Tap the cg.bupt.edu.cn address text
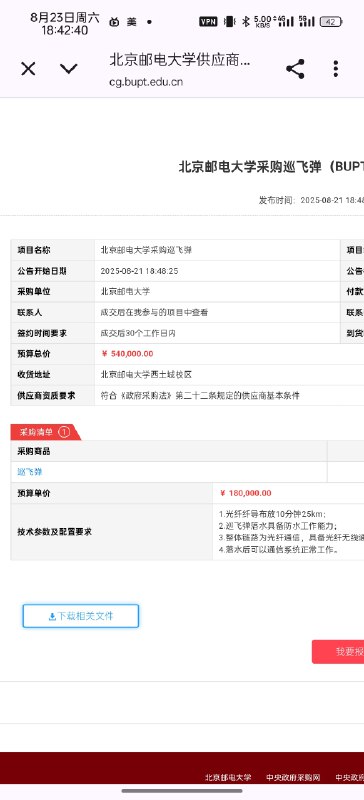Image resolution: width=364 pixels, height=800 pixels. (x=146, y=82)
